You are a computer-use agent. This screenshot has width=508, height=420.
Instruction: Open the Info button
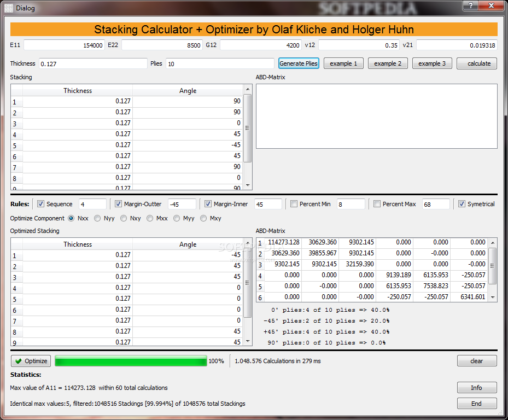(x=477, y=388)
